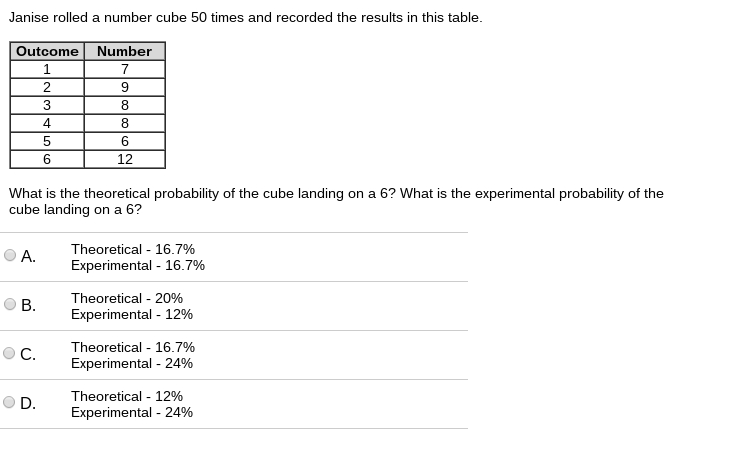This screenshot has width=733, height=450.
Task: Click 'Experimental - 12%' answer text
Action: (132, 314)
